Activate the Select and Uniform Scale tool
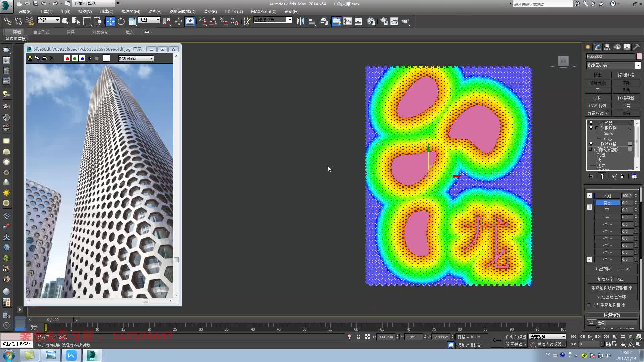Image resolution: width=644 pixels, height=362 pixels. click(x=132, y=21)
